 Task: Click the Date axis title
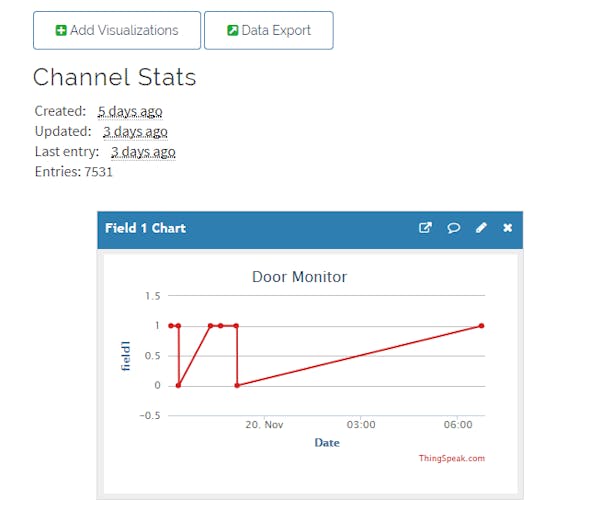327,443
